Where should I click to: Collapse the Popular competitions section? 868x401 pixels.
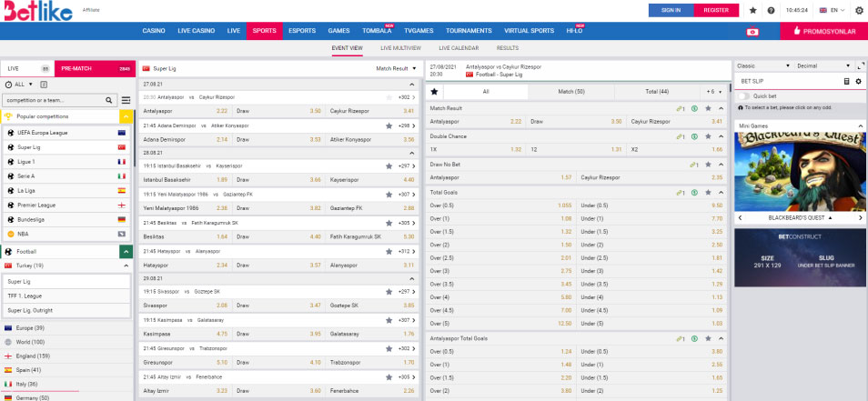point(126,116)
